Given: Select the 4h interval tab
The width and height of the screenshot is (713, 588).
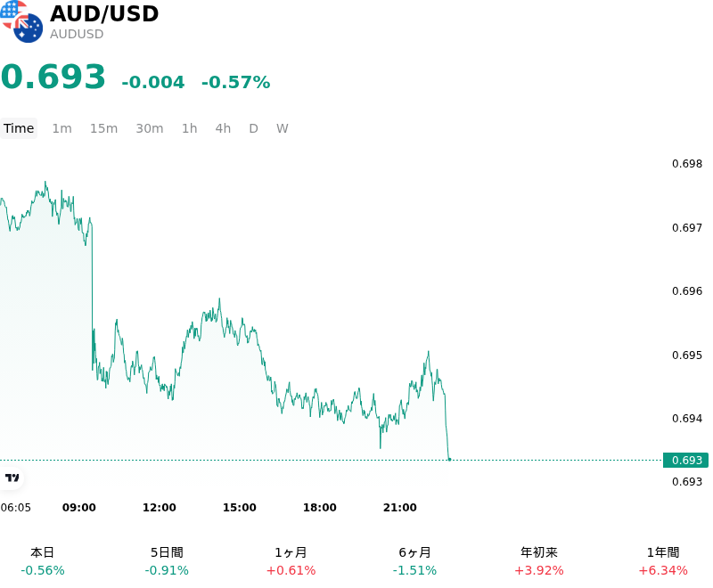Looking at the screenshot, I should coord(223,128).
